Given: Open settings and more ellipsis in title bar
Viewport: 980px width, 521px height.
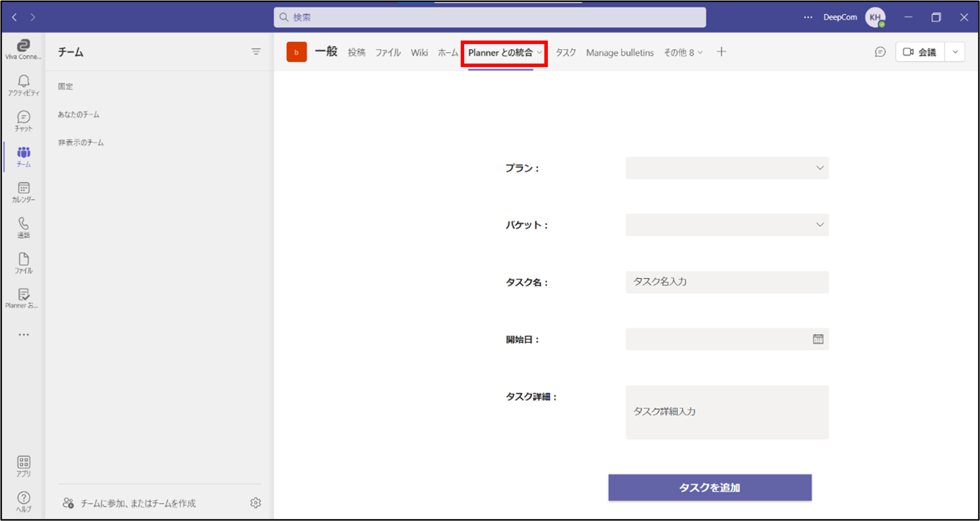Looking at the screenshot, I should click(x=808, y=17).
